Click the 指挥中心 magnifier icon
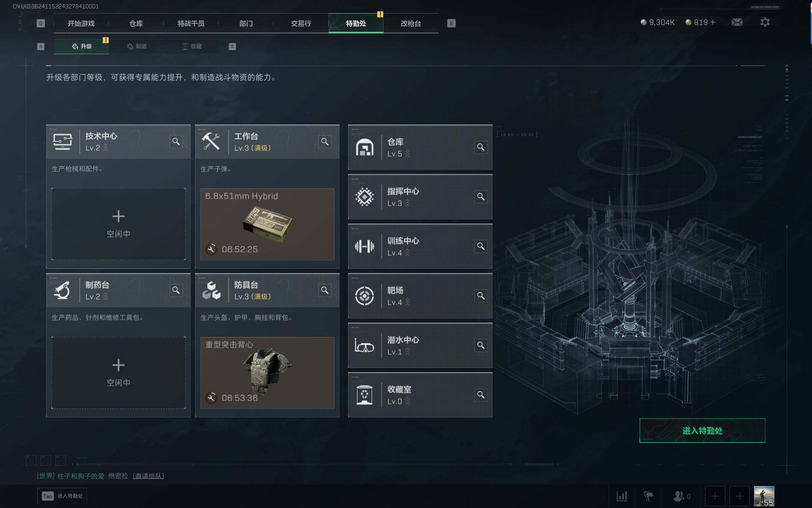Image resolution: width=812 pixels, height=508 pixels. (x=481, y=197)
